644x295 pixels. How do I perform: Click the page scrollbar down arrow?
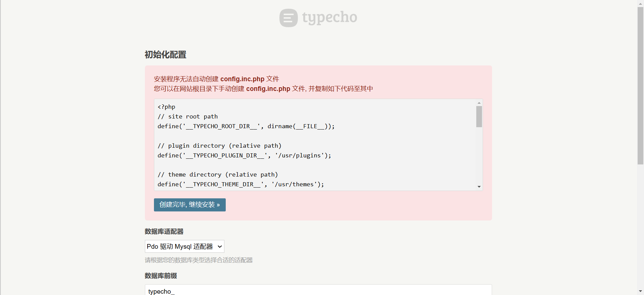[x=640, y=291]
